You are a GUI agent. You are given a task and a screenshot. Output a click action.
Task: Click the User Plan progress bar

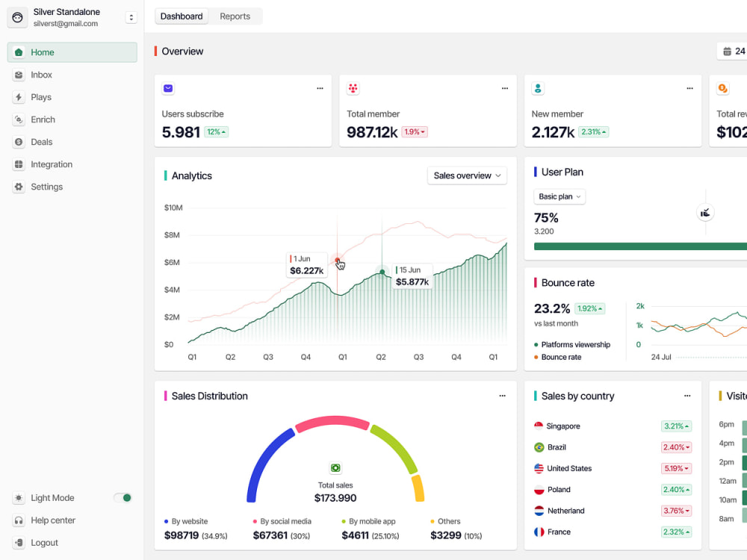coord(640,246)
